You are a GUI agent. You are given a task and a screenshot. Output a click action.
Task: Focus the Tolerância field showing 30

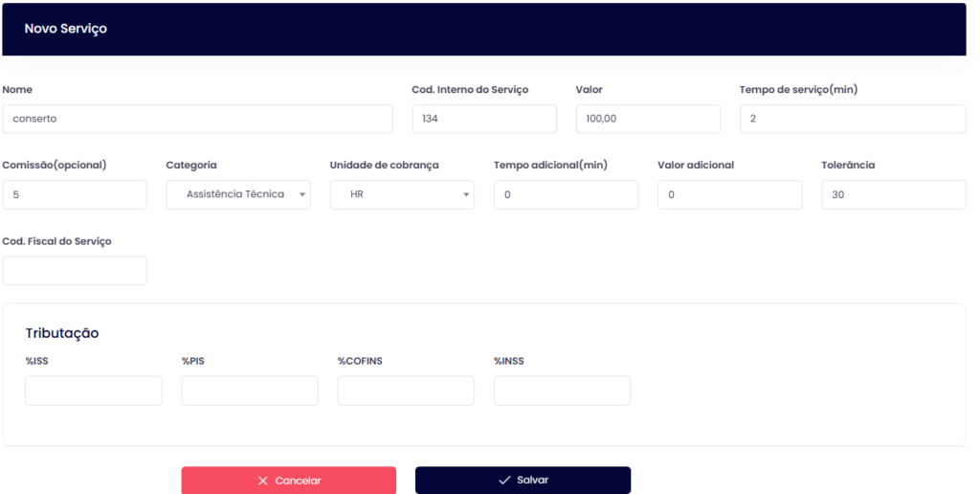pyautogui.click(x=894, y=194)
